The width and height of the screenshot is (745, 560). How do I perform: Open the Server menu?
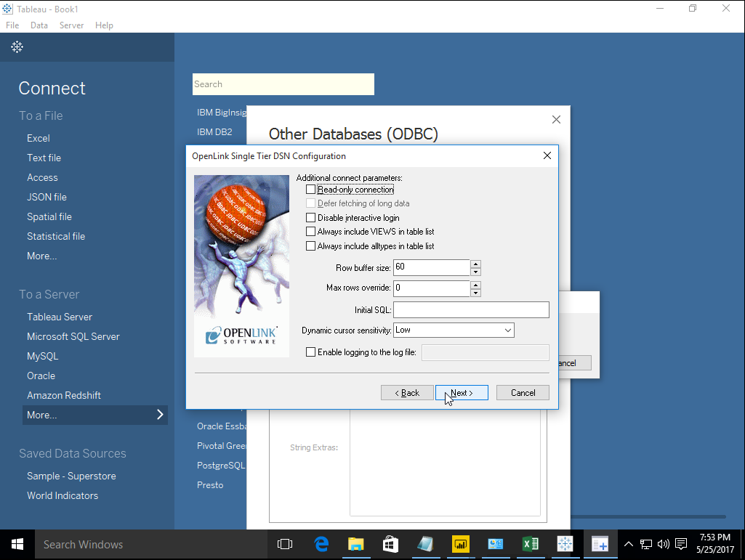pos(71,25)
